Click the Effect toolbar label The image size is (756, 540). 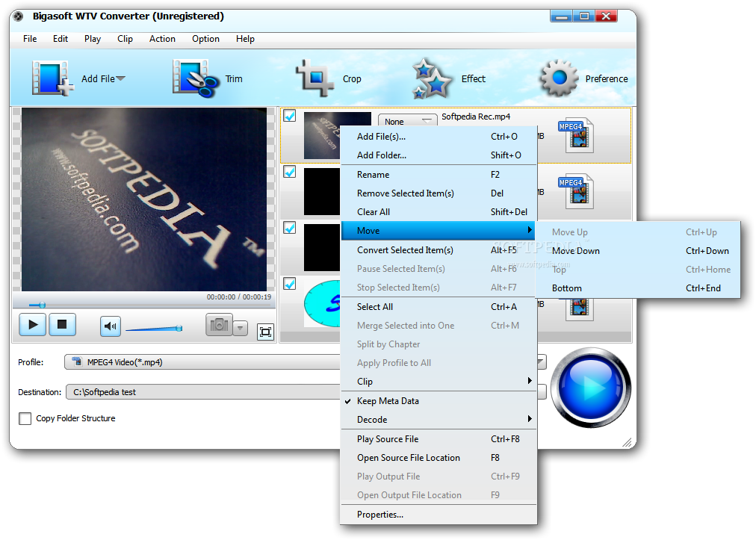pyautogui.click(x=474, y=79)
